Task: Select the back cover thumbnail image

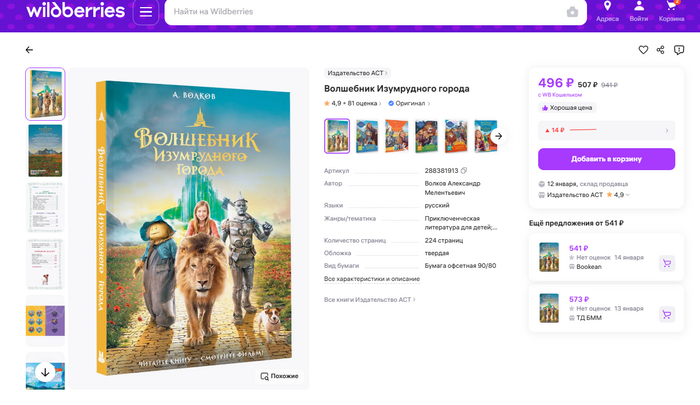Action: pos(45,150)
